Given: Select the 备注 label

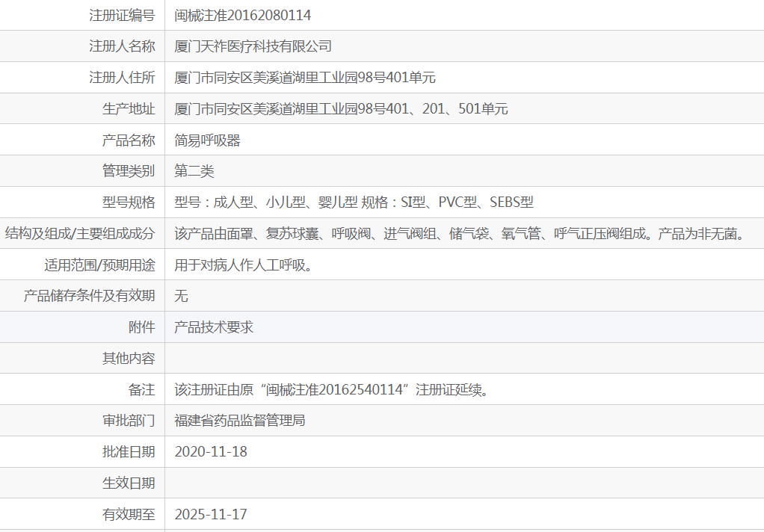Looking at the screenshot, I should pos(142,390).
